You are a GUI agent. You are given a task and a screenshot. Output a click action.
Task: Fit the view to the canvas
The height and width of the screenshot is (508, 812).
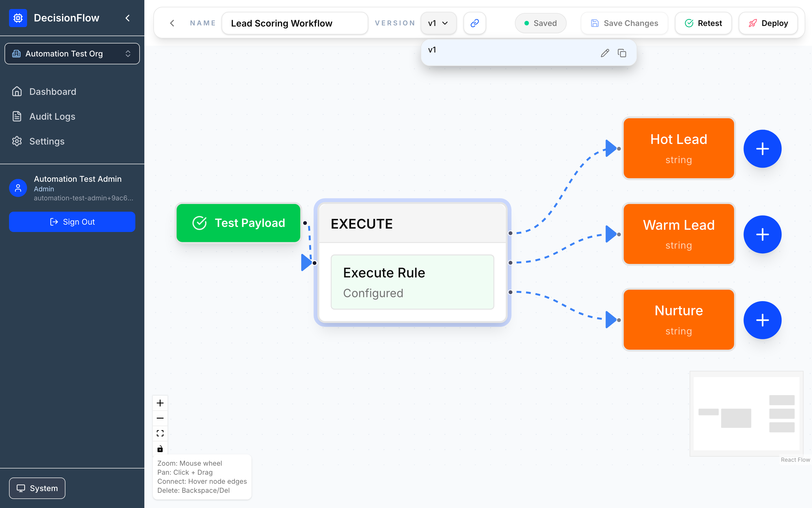(x=160, y=433)
